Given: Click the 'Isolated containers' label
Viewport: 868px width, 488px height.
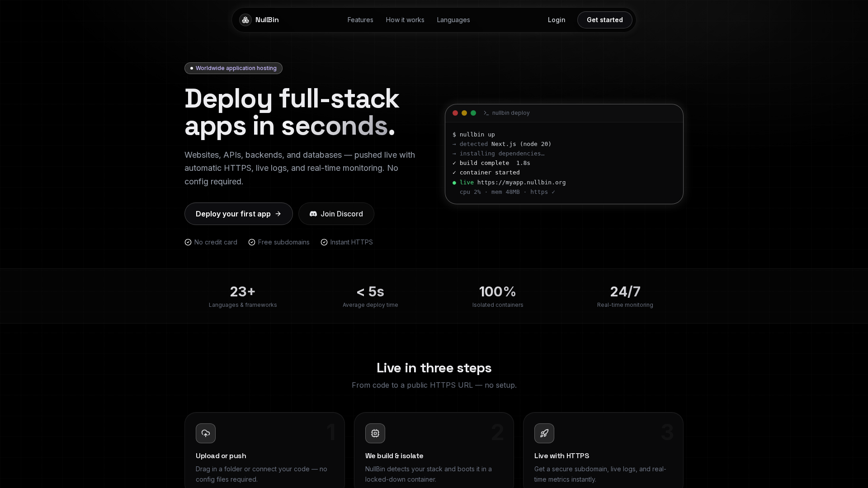Looking at the screenshot, I should pos(498,305).
